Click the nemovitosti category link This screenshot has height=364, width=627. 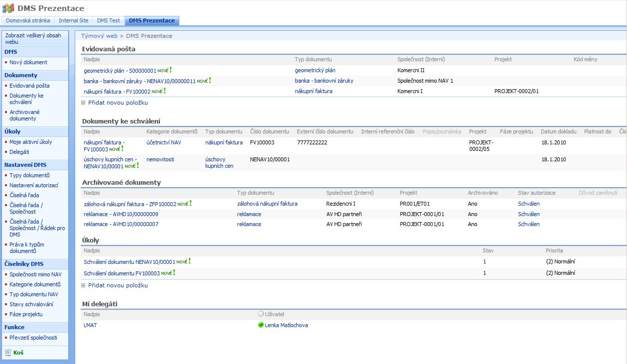160,159
